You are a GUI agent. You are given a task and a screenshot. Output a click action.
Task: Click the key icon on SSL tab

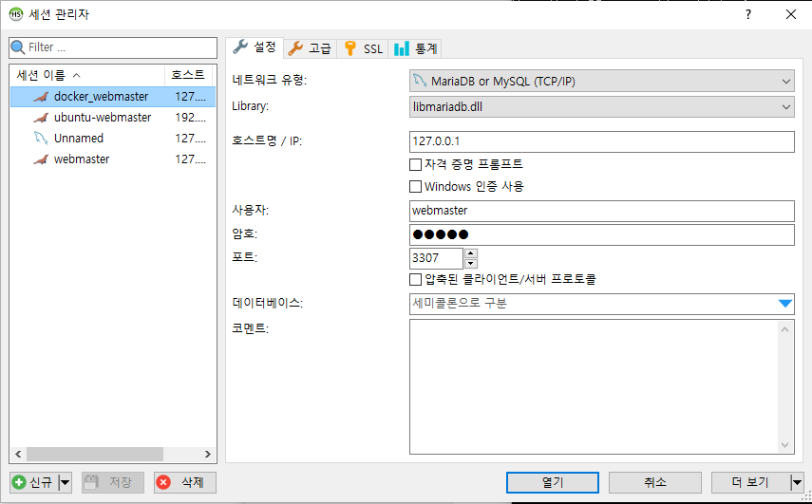click(x=350, y=48)
